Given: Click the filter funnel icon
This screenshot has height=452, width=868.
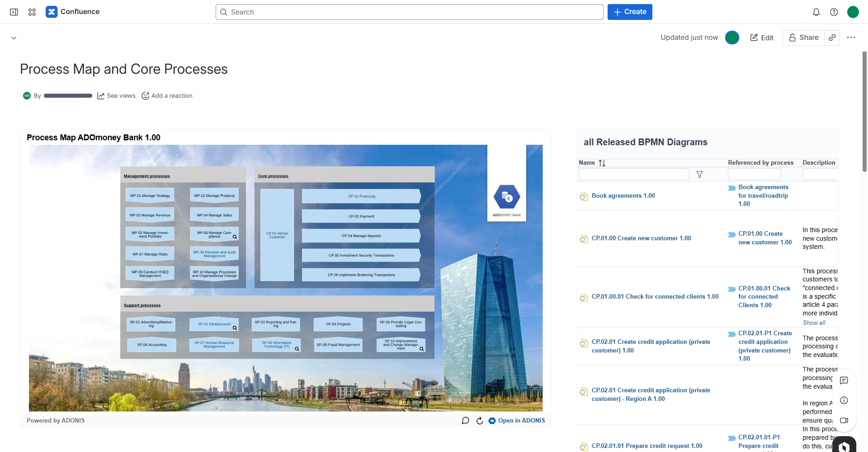Looking at the screenshot, I should coord(699,175).
